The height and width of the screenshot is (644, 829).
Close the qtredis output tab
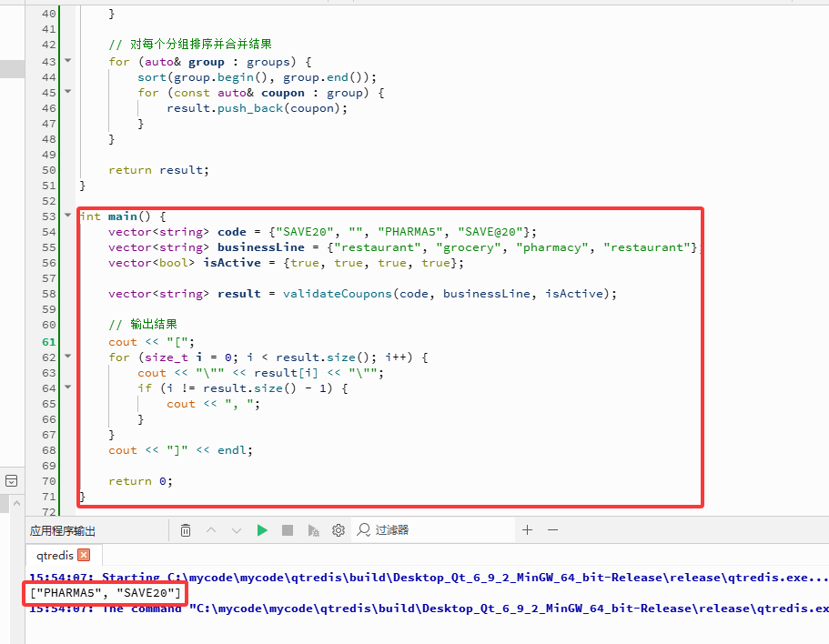(x=84, y=555)
